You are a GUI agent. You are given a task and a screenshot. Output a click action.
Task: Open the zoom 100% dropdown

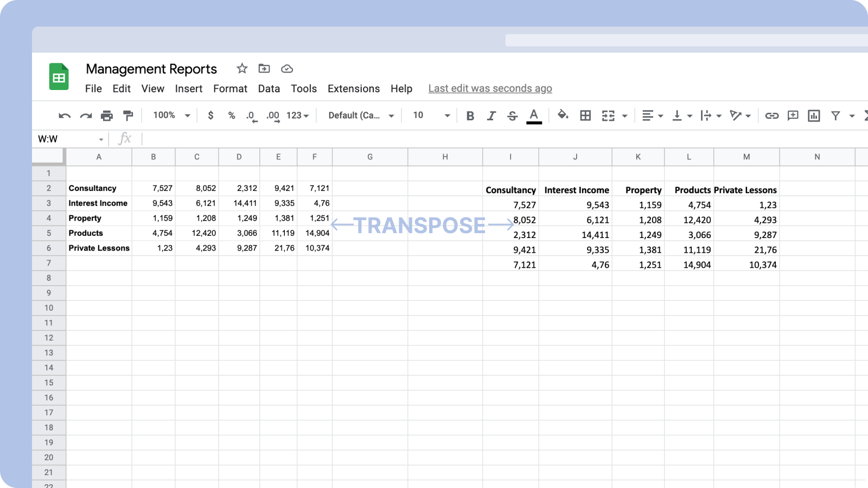click(171, 115)
